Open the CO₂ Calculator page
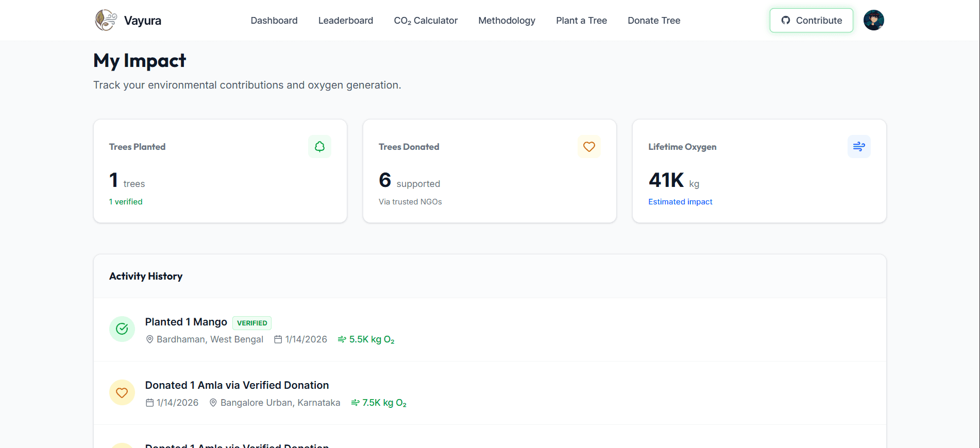The image size is (980, 448). (425, 21)
